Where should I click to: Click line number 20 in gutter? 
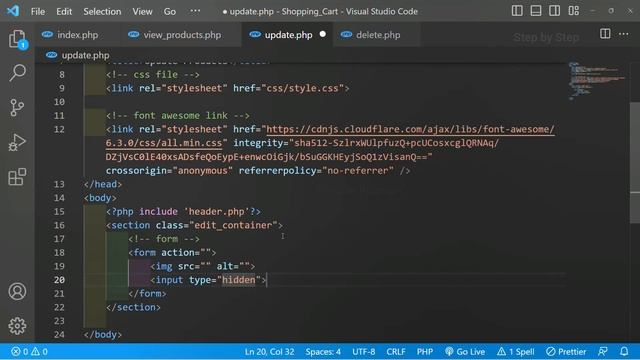coord(59,280)
